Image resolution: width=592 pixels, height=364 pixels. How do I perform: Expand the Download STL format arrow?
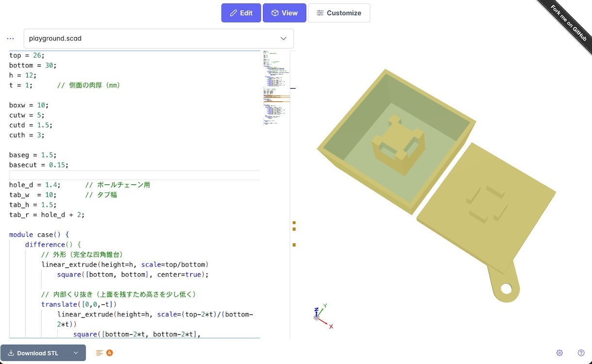coord(76,353)
